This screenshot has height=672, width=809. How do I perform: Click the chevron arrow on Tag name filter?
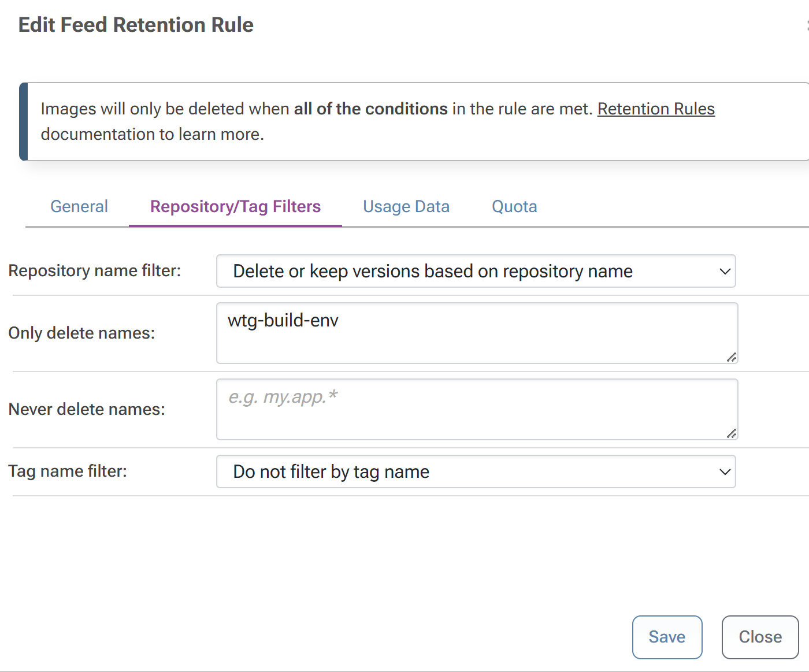tap(725, 472)
